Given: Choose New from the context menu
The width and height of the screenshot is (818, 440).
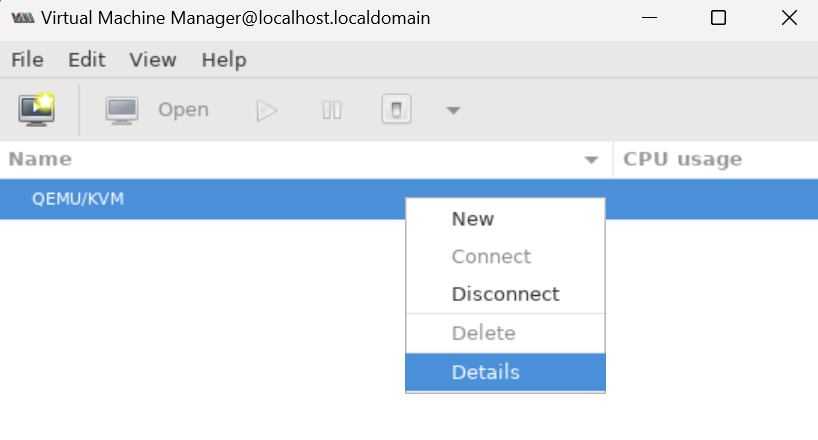Looking at the screenshot, I should [505, 219].
